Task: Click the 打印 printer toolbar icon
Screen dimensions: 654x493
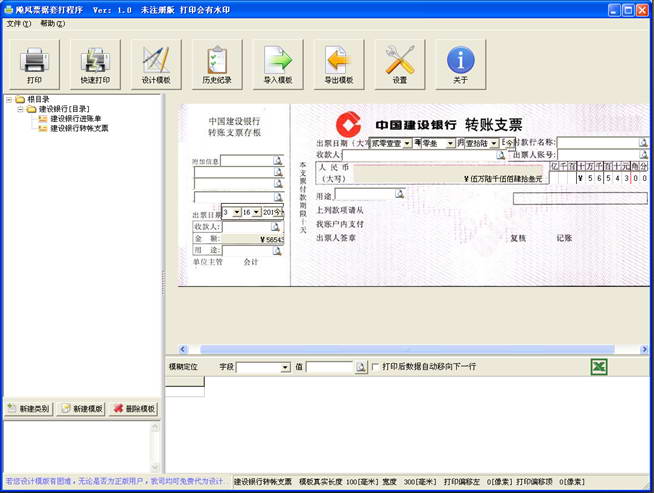Action: click(34, 64)
